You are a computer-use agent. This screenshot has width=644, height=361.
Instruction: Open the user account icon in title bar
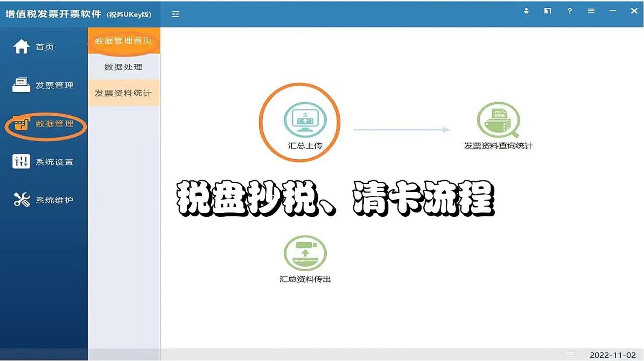click(526, 12)
